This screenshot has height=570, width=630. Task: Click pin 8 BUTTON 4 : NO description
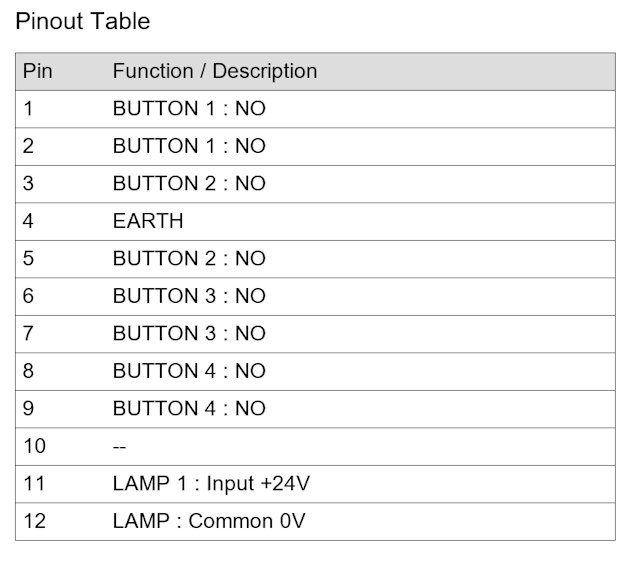tap(189, 371)
